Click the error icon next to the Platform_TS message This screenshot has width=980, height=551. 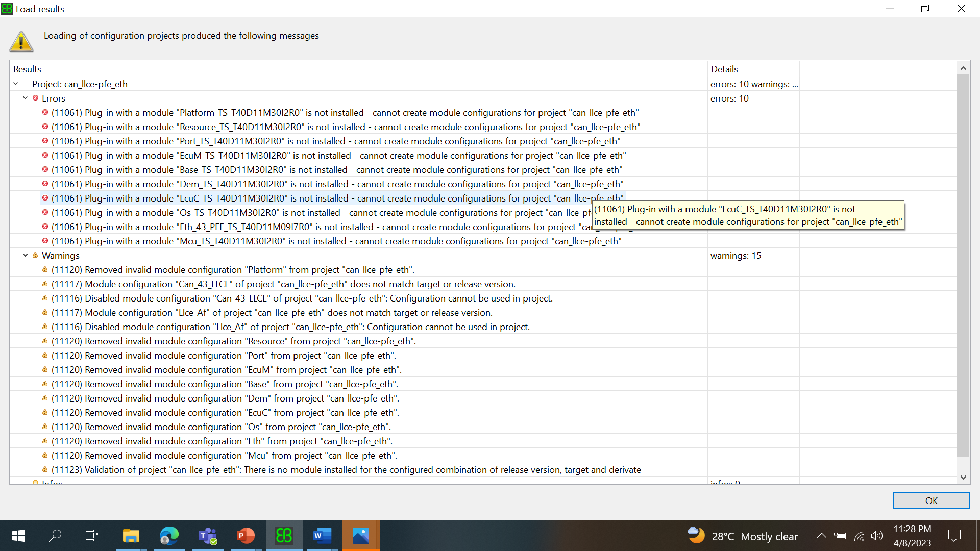pyautogui.click(x=45, y=112)
